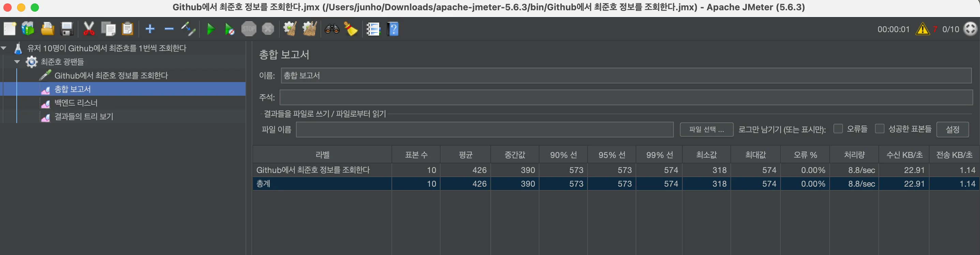The width and height of the screenshot is (980, 255).
Task: Click the yellow warning triangle log indicator
Action: tap(923, 29)
